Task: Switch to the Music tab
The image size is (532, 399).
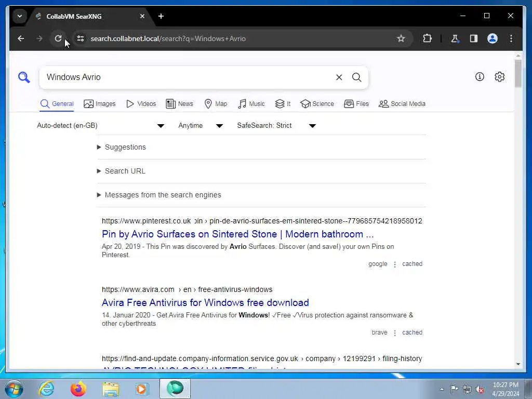Action: 251,104
